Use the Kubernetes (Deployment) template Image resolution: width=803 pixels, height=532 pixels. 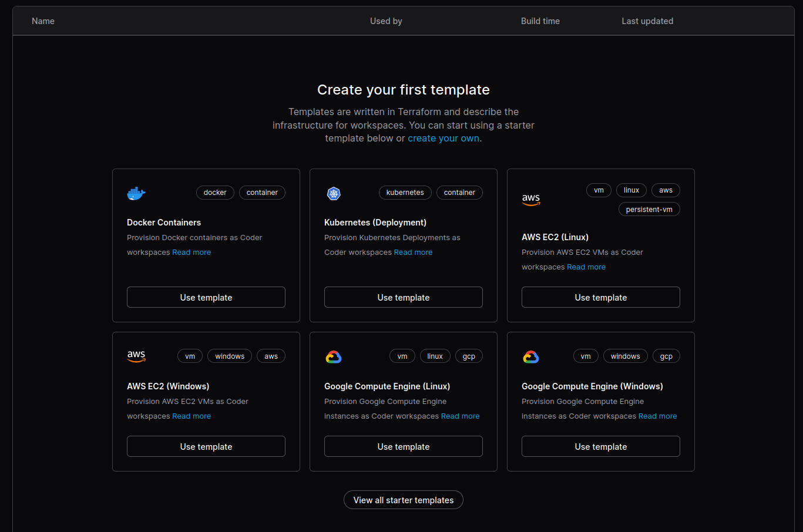(x=404, y=297)
